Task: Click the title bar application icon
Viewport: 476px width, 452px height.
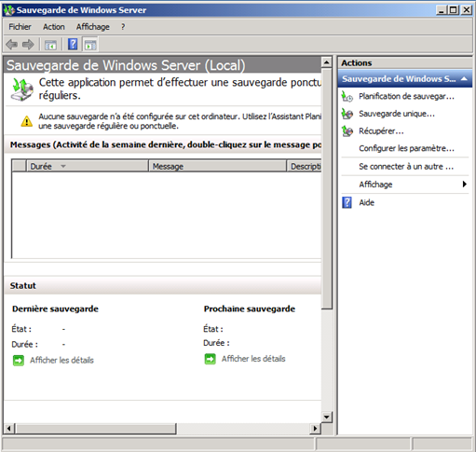Action: pos(9,10)
